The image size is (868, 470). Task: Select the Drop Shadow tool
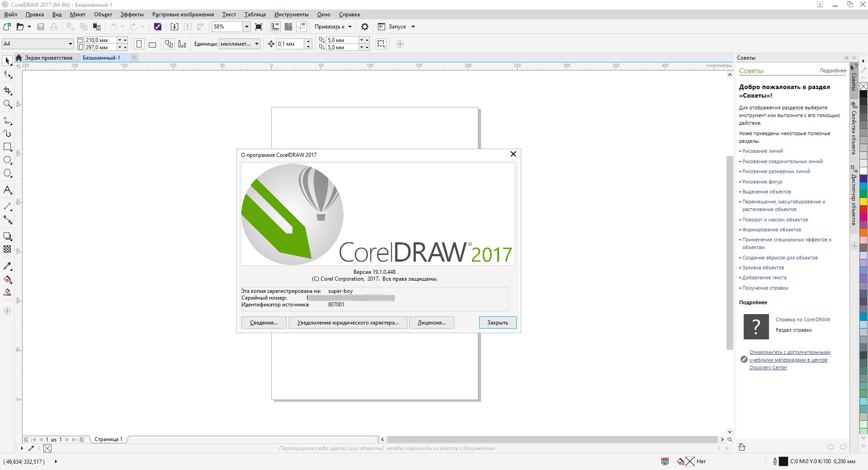(7, 236)
